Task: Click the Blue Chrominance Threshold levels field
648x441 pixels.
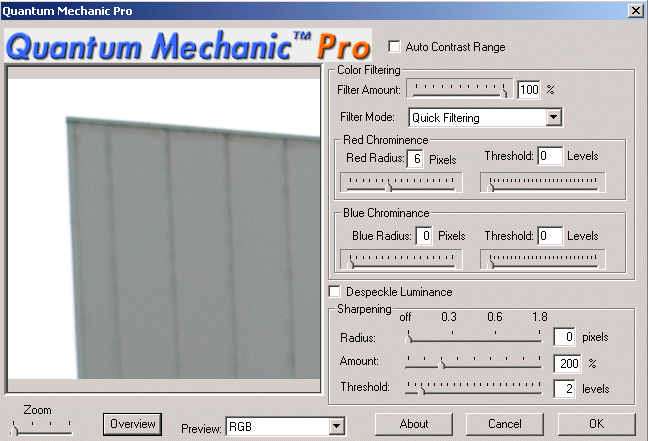Action: (x=550, y=236)
